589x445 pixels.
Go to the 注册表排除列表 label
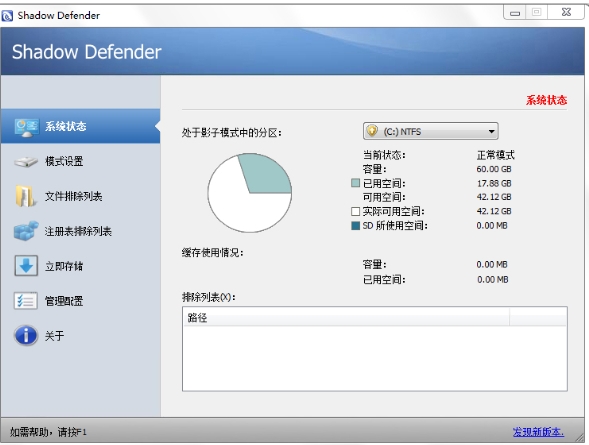[x=78, y=231]
